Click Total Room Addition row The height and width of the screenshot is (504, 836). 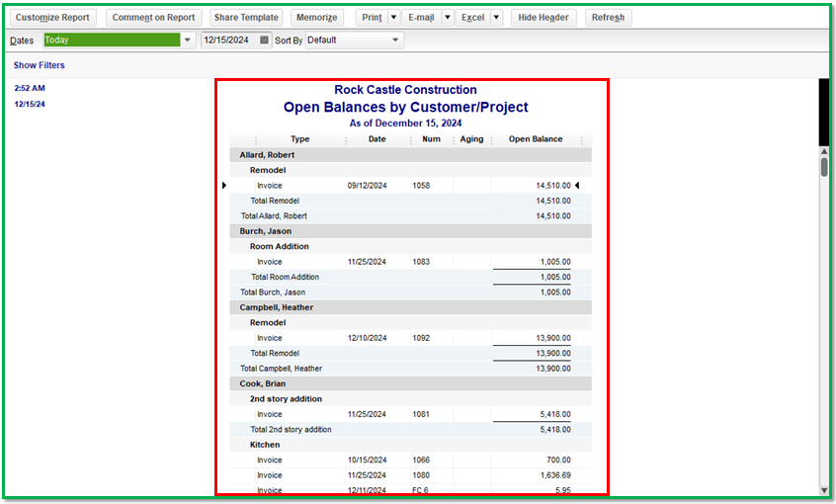pyautogui.click(x=410, y=278)
